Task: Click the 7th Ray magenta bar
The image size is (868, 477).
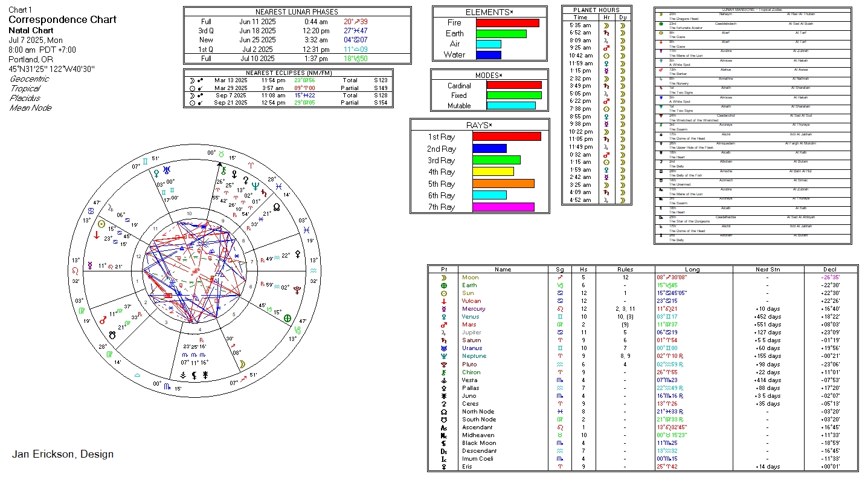Action: click(x=503, y=207)
